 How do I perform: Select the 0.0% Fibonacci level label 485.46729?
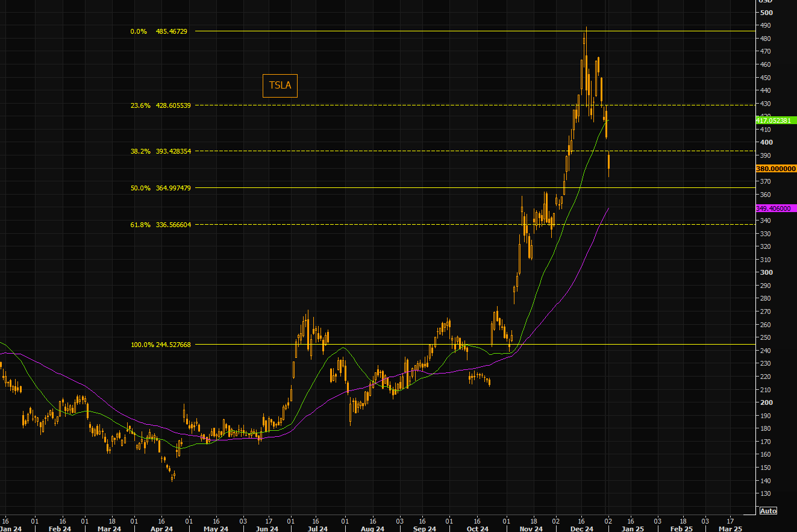coord(159,31)
